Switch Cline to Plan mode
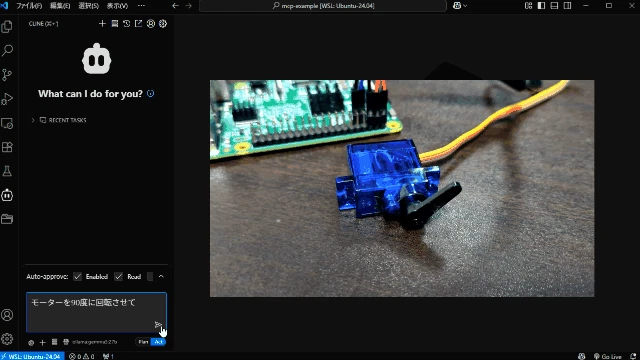The image size is (640, 360). click(x=143, y=342)
